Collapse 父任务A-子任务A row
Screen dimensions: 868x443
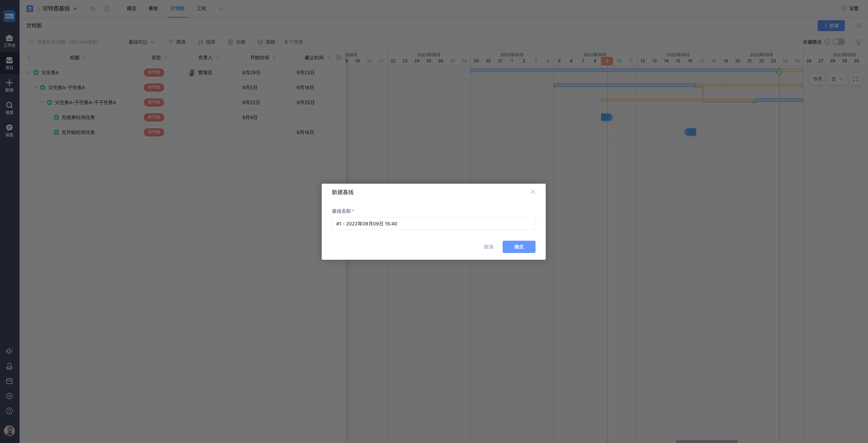36,87
